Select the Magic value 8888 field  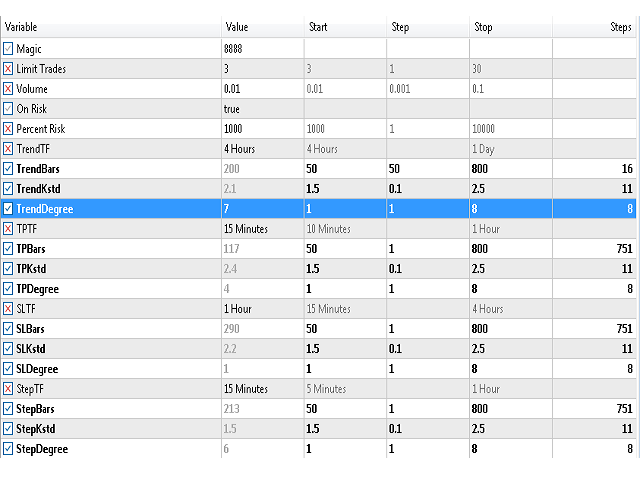coord(263,49)
